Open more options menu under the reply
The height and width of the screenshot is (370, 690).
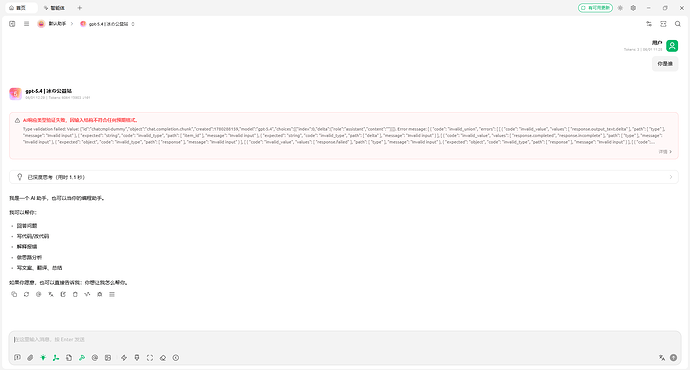[x=112, y=294]
